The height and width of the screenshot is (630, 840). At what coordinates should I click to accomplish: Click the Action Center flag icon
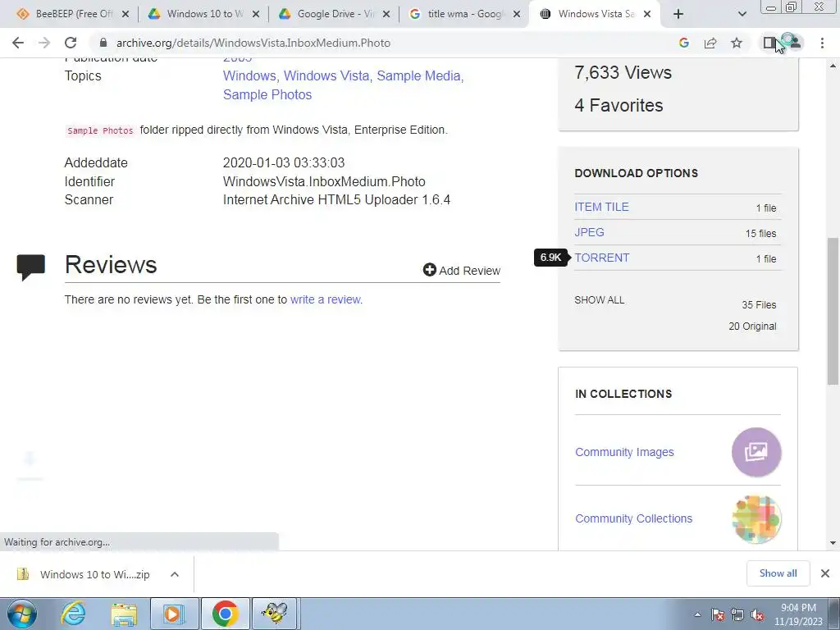click(718, 615)
